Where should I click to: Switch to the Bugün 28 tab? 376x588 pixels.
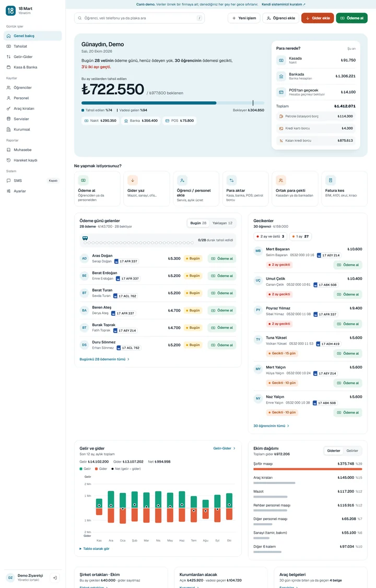tap(198, 223)
